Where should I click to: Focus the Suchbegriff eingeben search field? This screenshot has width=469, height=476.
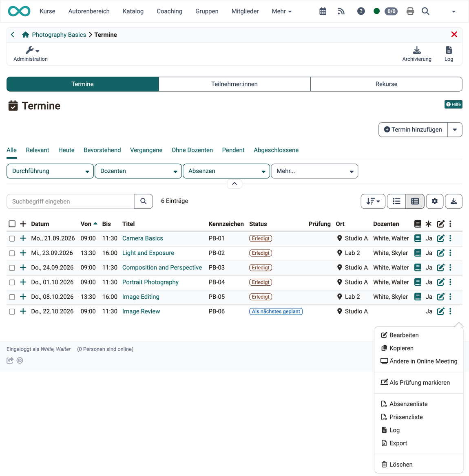point(70,201)
